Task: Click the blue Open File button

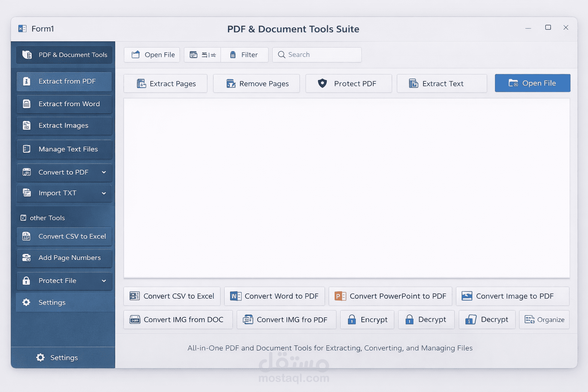Action: point(532,83)
